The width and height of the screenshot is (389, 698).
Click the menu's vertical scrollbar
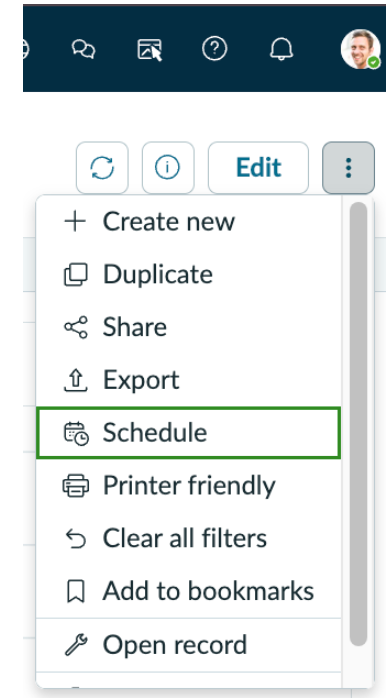click(x=358, y=424)
